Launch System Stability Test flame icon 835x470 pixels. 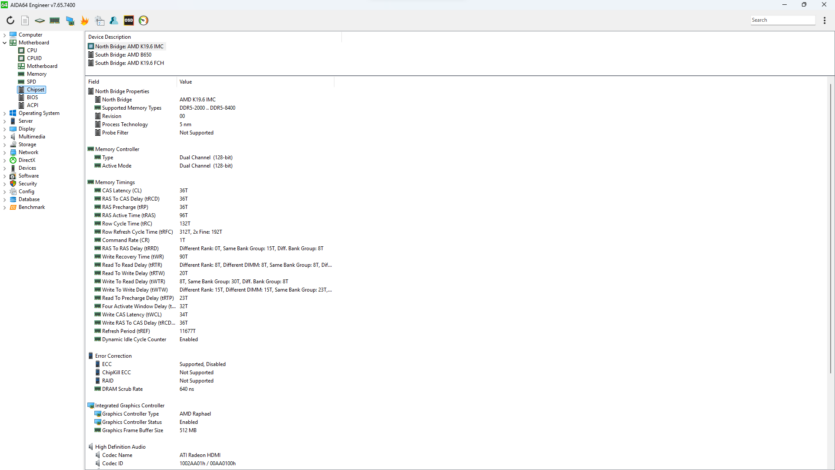pos(85,20)
